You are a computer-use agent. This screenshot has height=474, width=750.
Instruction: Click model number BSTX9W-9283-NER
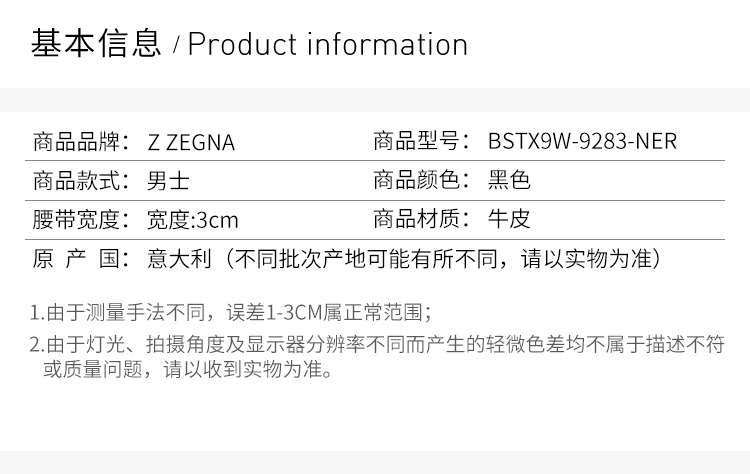click(x=582, y=142)
